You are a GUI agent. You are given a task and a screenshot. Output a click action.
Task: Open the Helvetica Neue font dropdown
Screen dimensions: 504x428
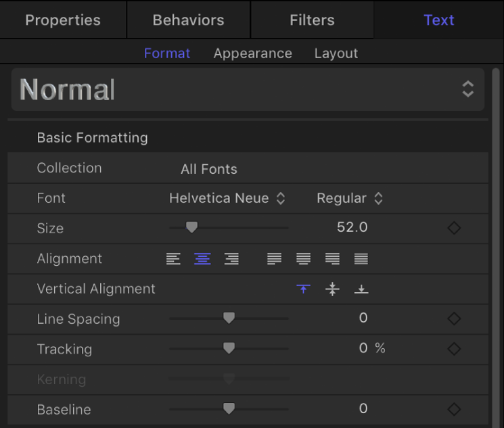(x=227, y=198)
